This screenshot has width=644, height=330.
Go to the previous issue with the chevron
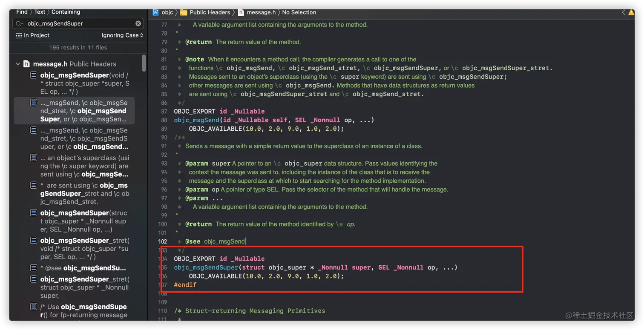[624, 12]
